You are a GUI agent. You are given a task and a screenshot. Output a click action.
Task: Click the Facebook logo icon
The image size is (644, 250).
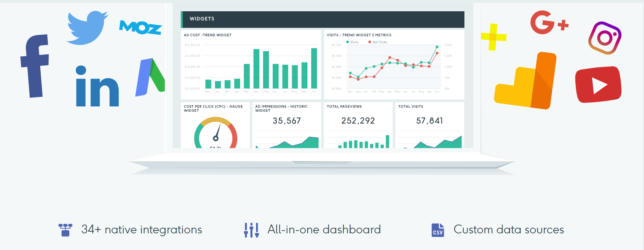pyautogui.click(x=35, y=66)
